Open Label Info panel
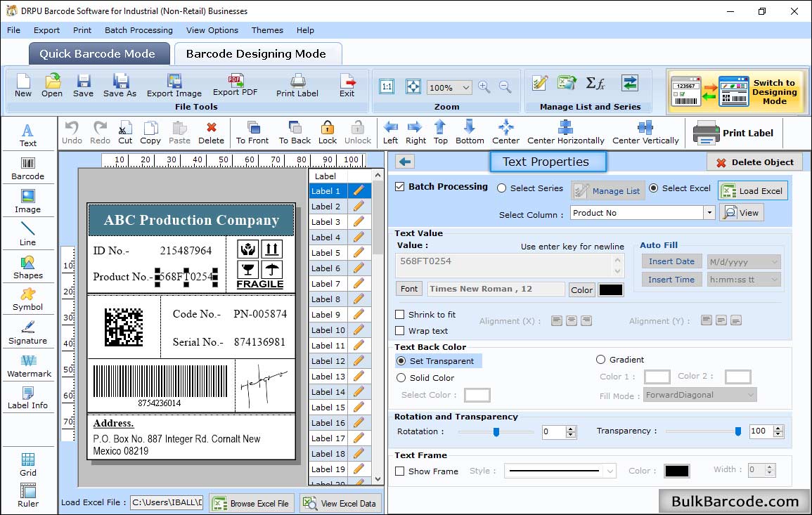This screenshot has height=515, width=812. [x=28, y=398]
